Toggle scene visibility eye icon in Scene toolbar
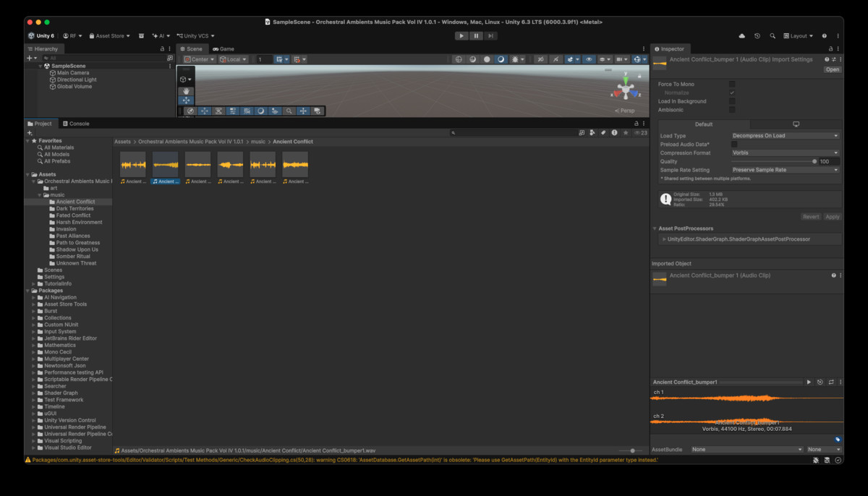Image resolution: width=868 pixels, height=496 pixels. click(590, 59)
